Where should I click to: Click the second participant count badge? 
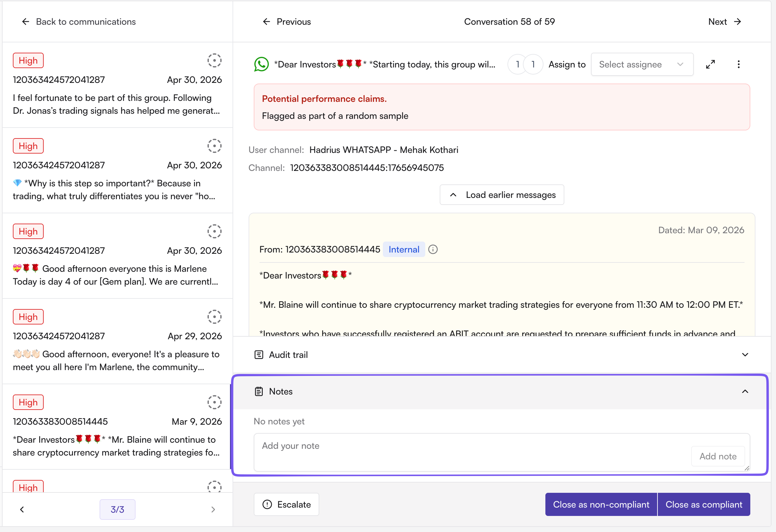(533, 64)
